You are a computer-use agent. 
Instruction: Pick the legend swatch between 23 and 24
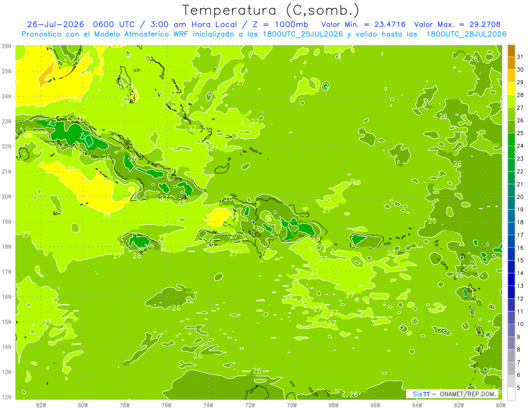(x=511, y=152)
